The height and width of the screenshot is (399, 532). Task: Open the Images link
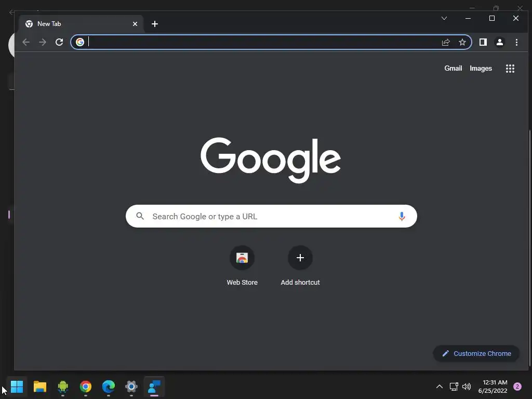click(481, 68)
